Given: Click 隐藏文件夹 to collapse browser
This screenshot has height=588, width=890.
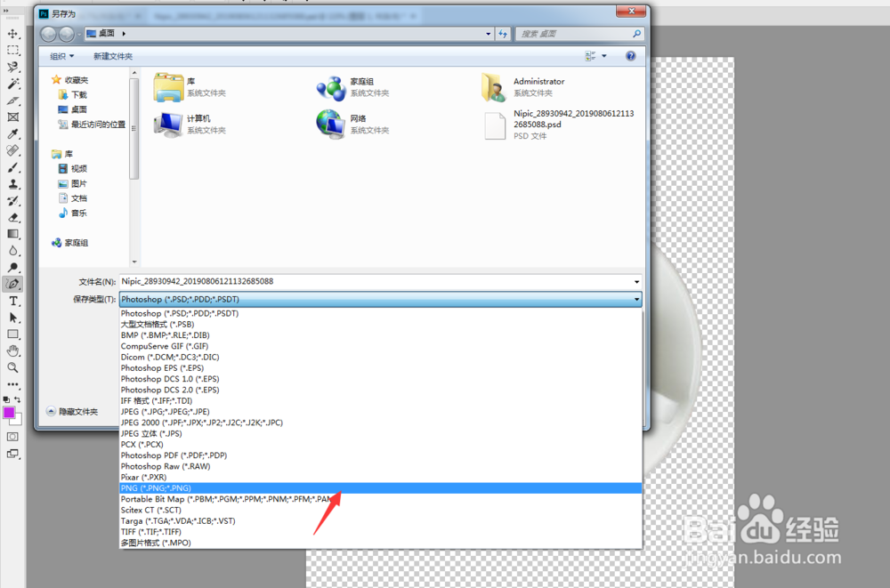Looking at the screenshot, I should point(72,412).
